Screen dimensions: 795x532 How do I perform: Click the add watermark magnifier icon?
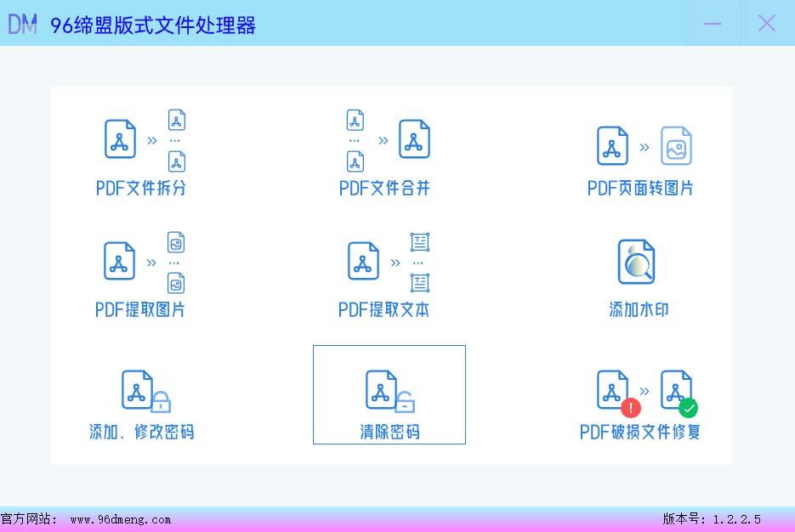coord(636,262)
